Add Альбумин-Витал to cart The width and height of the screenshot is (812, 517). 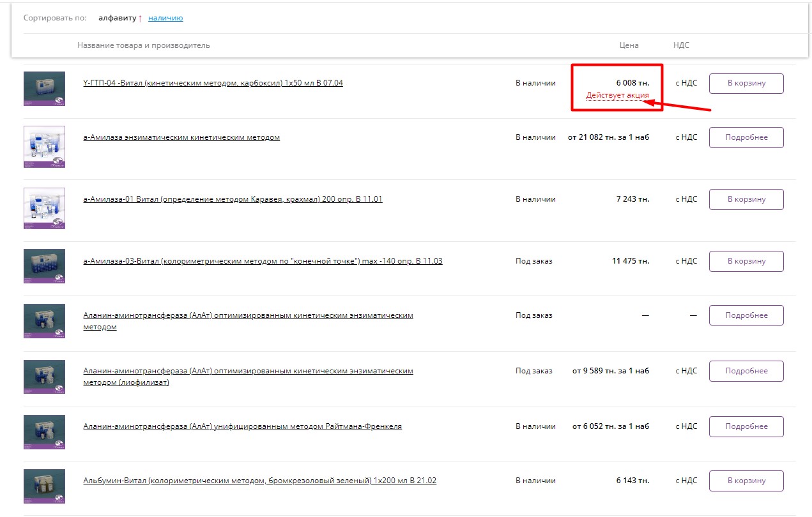point(746,481)
